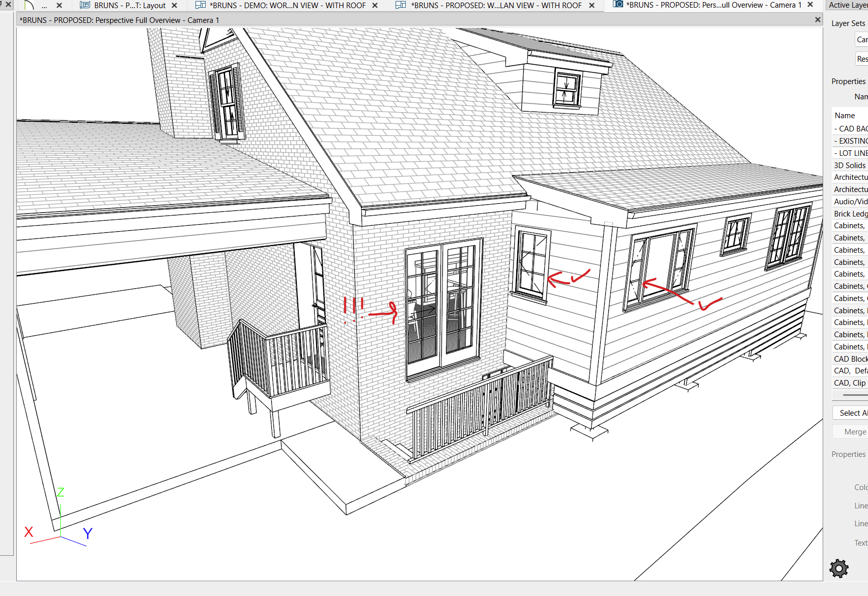The image size is (868, 596).
Task: Close the DEMO plan view tab
Action: point(375,5)
